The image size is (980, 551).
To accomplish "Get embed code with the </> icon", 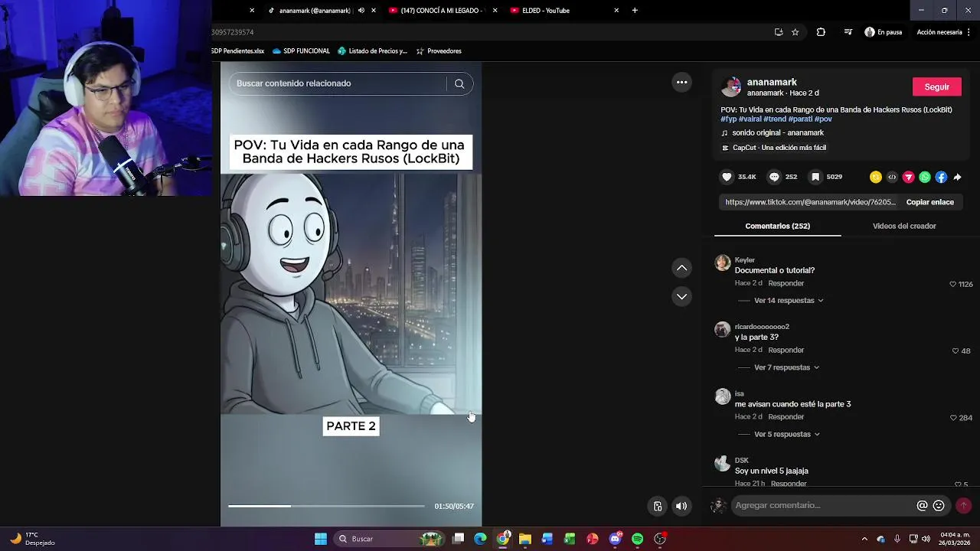I will (x=892, y=177).
